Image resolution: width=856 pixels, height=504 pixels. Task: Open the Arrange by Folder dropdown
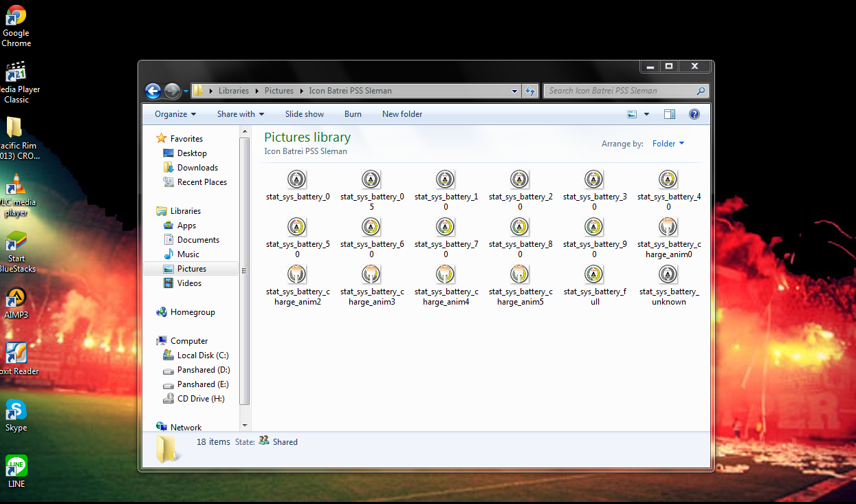[668, 144]
